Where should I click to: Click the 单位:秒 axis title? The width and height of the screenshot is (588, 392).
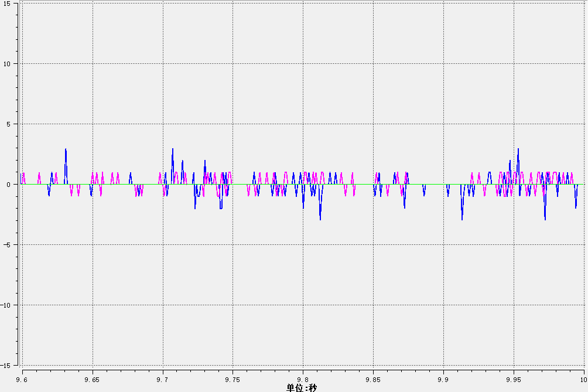(x=302, y=387)
